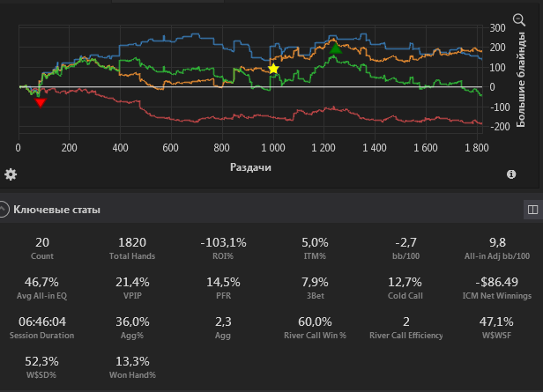543x392 pixels.
Task: Click the W$SD% value 52,3%
Action: [x=41, y=361]
